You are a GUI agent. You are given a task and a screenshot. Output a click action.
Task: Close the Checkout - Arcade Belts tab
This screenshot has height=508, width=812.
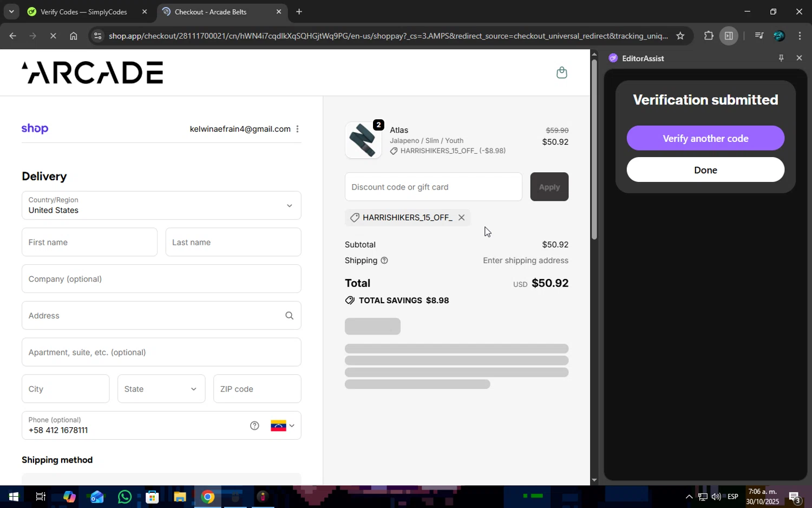(x=279, y=11)
